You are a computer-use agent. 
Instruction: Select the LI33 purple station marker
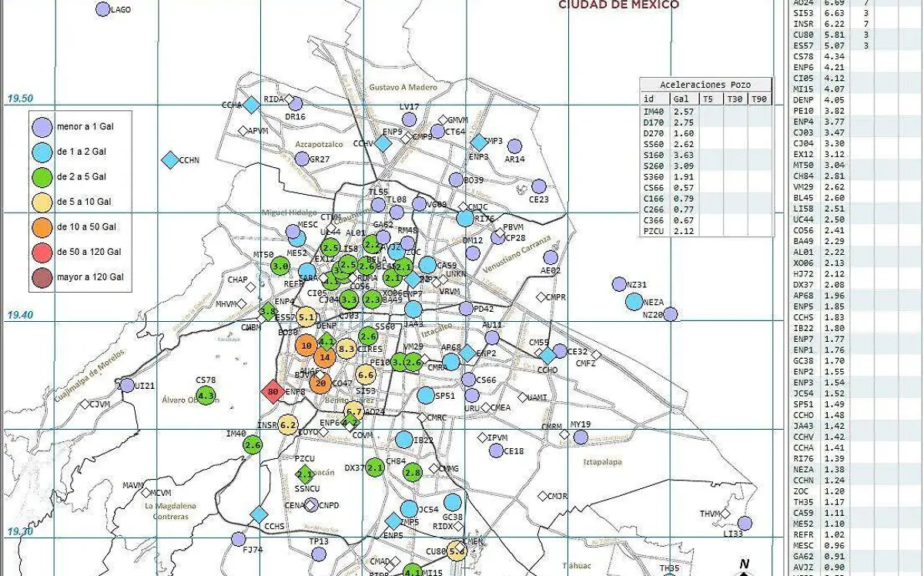click(744, 524)
